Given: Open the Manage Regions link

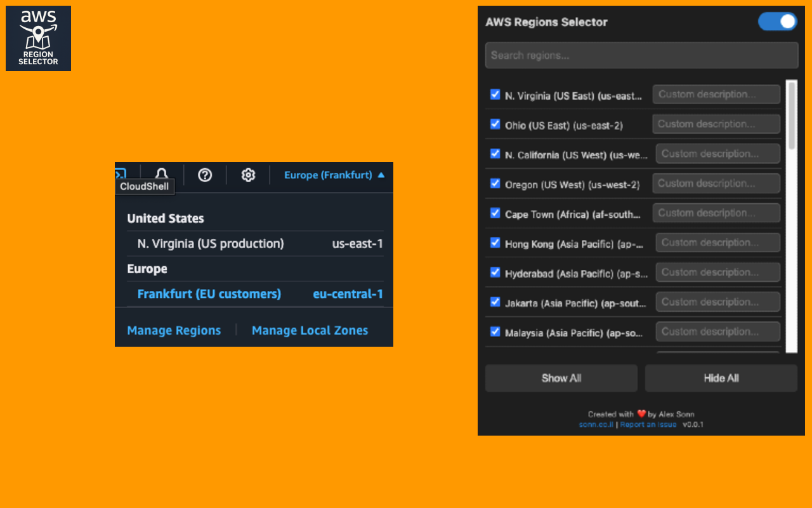Looking at the screenshot, I should [174, 330].
